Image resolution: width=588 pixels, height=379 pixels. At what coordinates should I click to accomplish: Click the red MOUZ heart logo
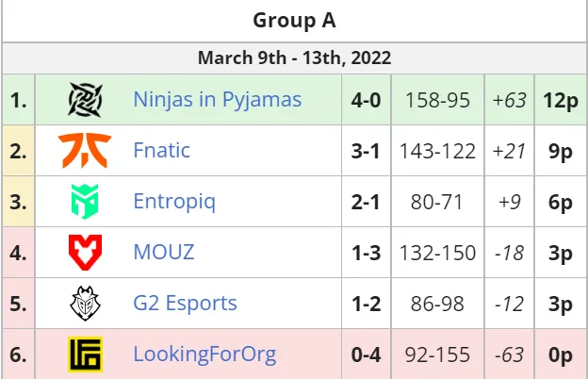(85, 253)
